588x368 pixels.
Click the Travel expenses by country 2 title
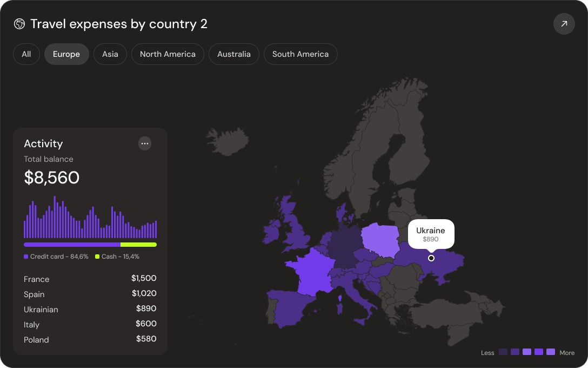119,24
